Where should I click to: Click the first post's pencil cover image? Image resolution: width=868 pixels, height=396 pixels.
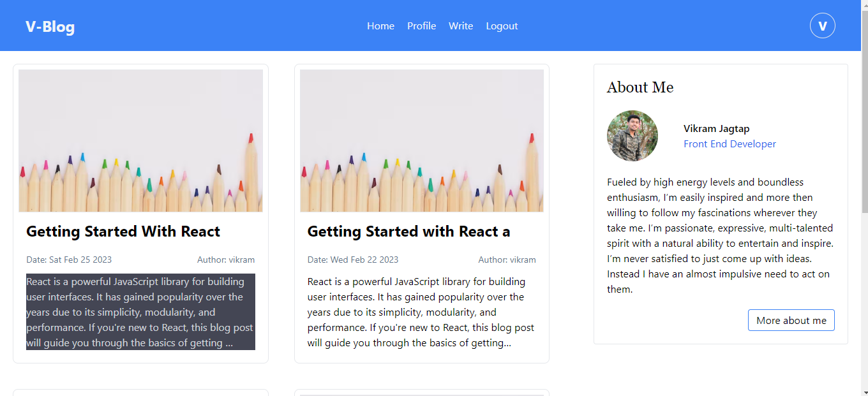click(x=140, y=140)
